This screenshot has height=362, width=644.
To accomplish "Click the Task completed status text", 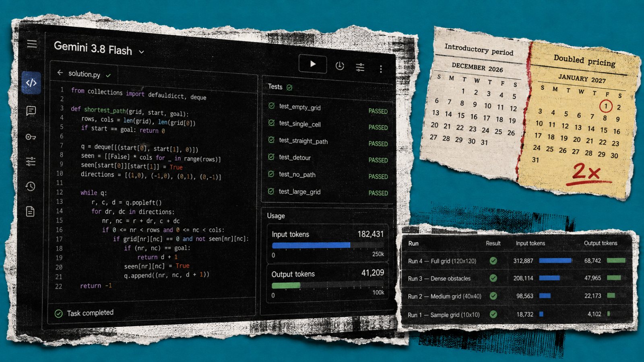I will [x=90, y=313].
